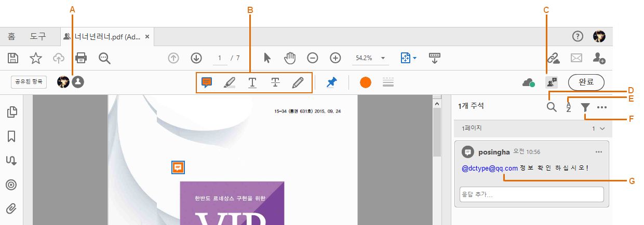
Task: Click the scrolling mode keyboard icon
Action: pyautogui.click(x=435, y=58)
